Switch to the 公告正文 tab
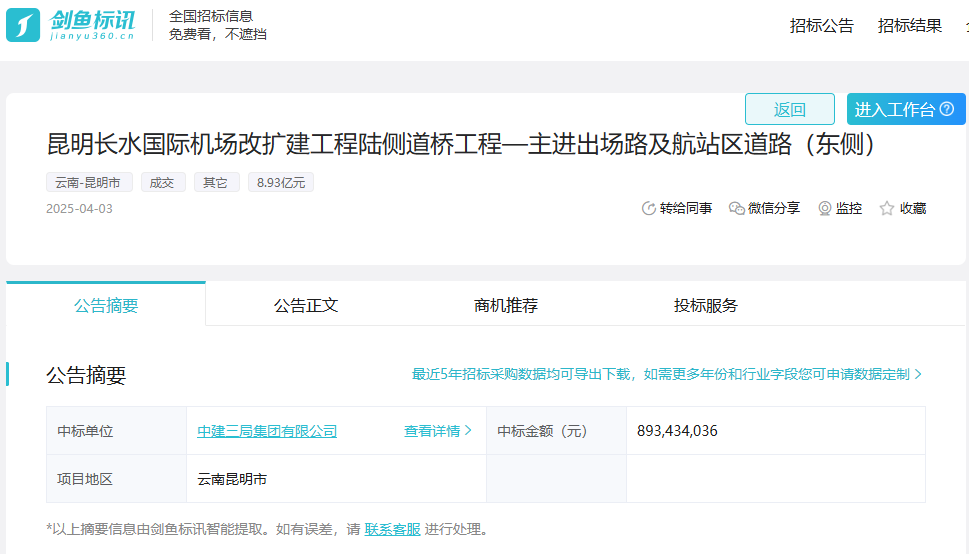Screen dimensions: 969x554 click(306, 305)
